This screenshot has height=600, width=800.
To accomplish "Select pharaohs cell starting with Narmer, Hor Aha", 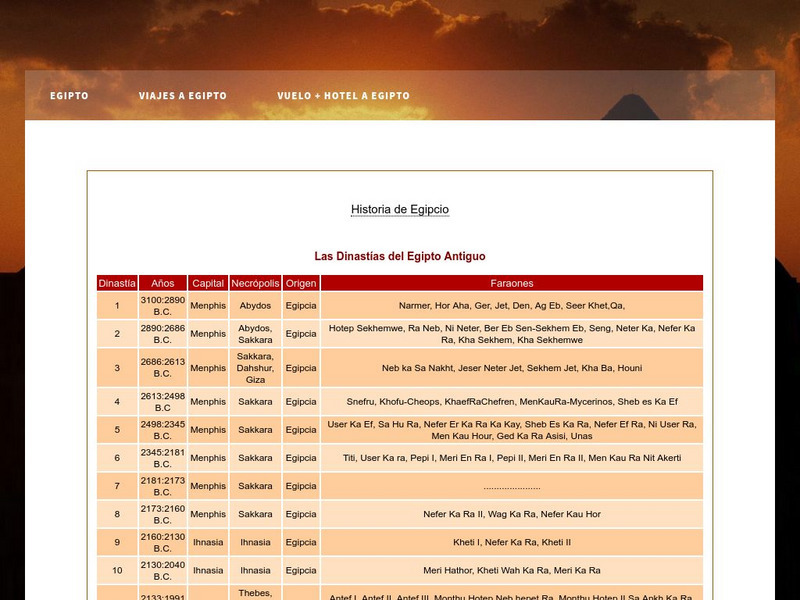I will (x=512, y=306).
